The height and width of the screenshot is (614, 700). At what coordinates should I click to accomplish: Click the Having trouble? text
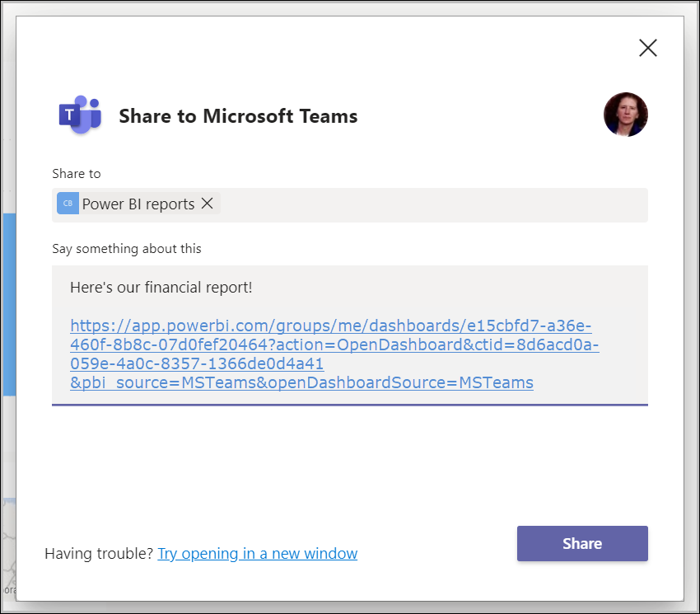pyautogui.click(x=99, y=553)
